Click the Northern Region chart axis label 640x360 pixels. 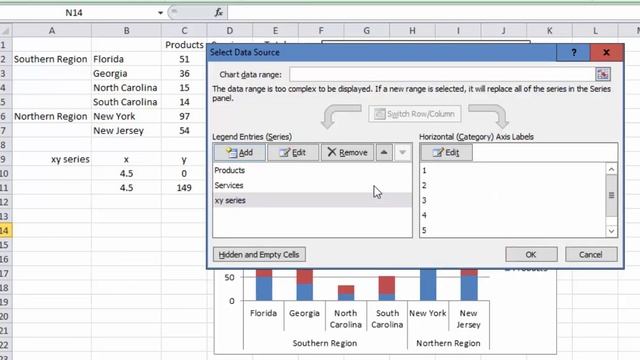pos(448,343)
